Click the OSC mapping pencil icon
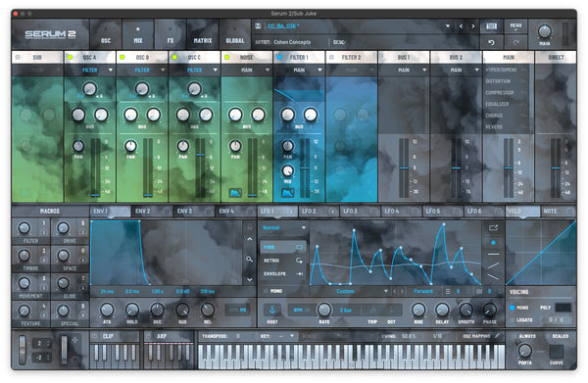This screenshot has height=383, width=588. 497,336
